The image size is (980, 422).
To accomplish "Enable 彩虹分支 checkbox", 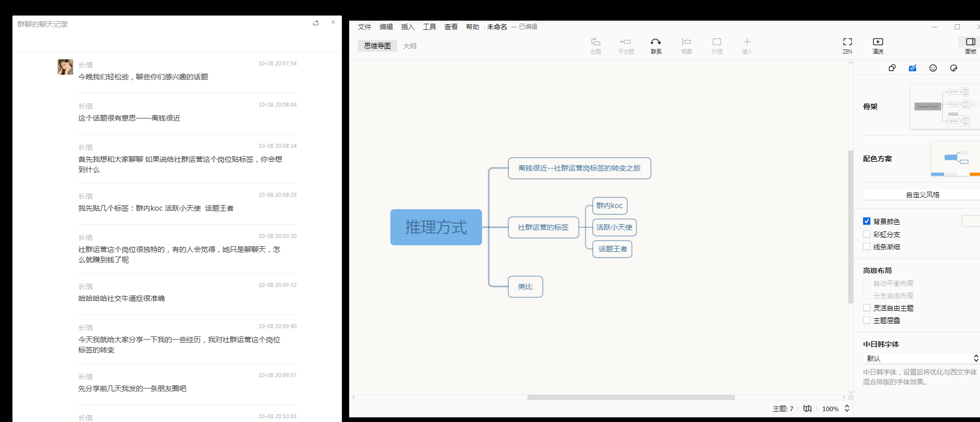I will click(867, 234).
